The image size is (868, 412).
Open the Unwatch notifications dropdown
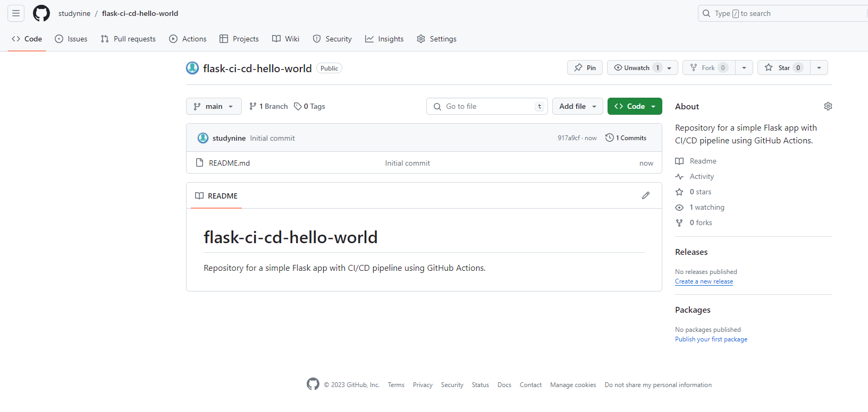coord(643,67)
